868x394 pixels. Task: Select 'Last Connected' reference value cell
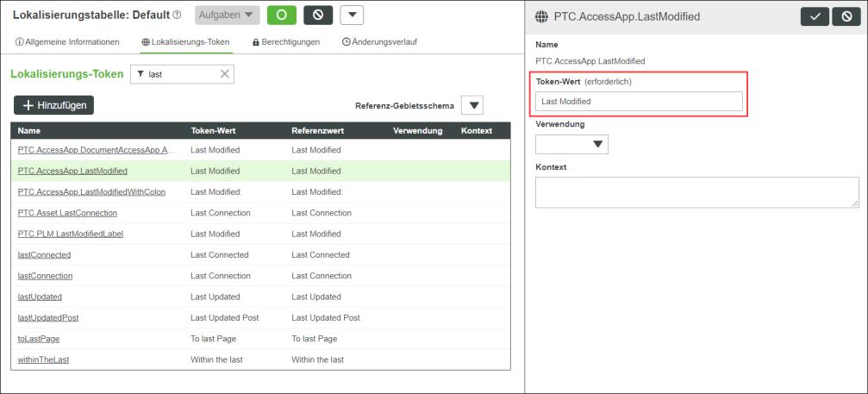click(321, 255)
